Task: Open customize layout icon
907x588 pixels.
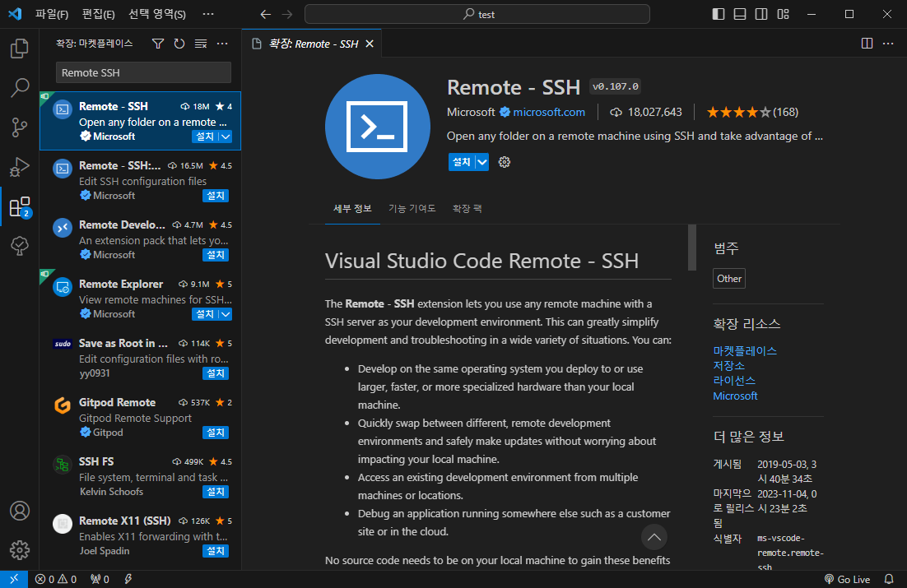Action: [784, 14]
